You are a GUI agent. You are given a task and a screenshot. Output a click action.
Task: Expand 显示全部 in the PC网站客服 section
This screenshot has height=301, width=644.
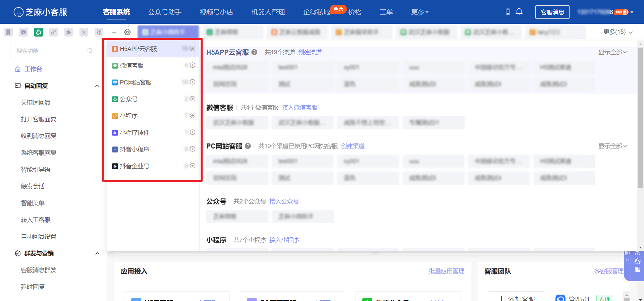point(613,146)
